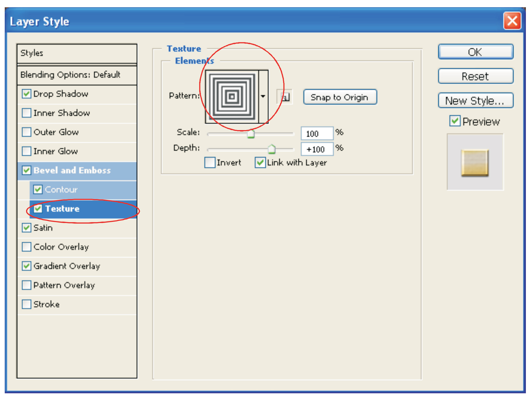Click the Scale slider handle
Viewport: 532px width, 397px height.
pos(251,134)
